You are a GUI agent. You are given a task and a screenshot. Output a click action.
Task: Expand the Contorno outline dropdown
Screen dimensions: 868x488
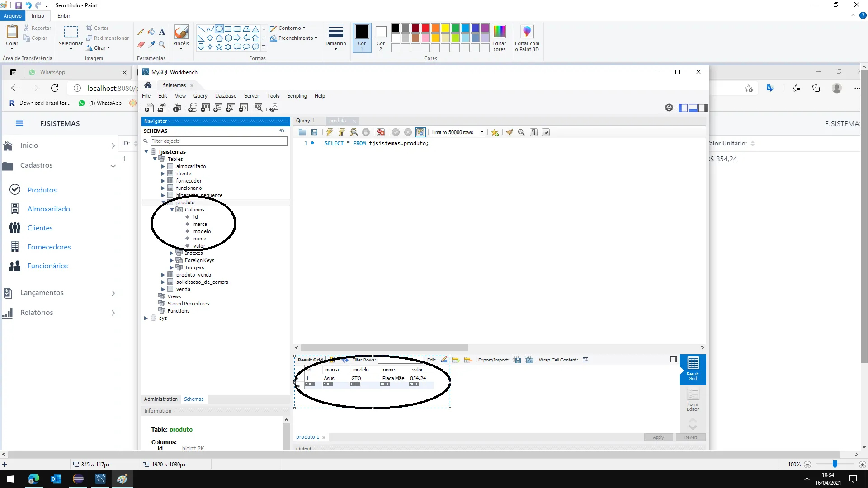[x=289, y=28]
